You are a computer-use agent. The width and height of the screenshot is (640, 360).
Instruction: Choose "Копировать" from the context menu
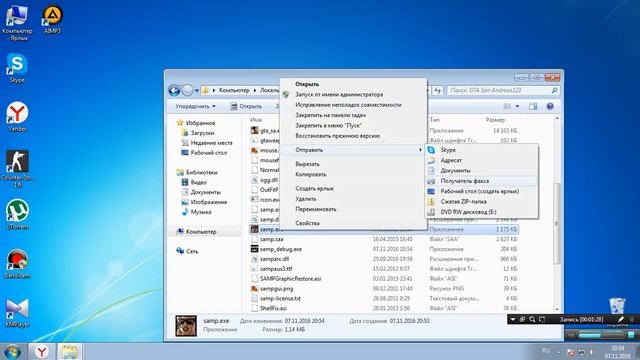point(353,174)
